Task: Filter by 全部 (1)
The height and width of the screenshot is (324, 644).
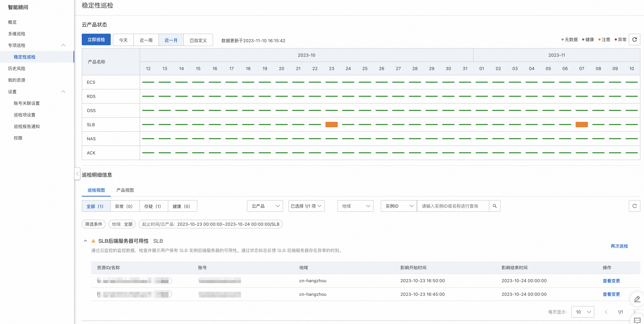Action: pos(96,206)
